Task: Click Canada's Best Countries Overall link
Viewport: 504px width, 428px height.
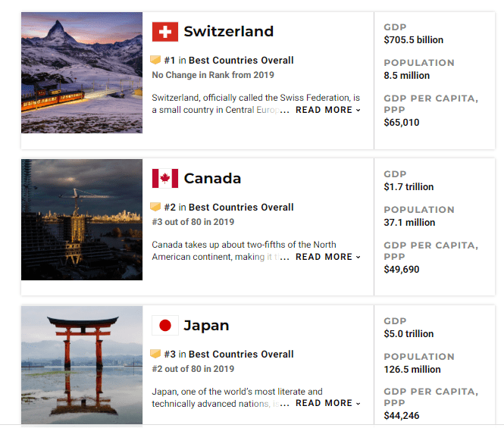Action: [241, 208]
